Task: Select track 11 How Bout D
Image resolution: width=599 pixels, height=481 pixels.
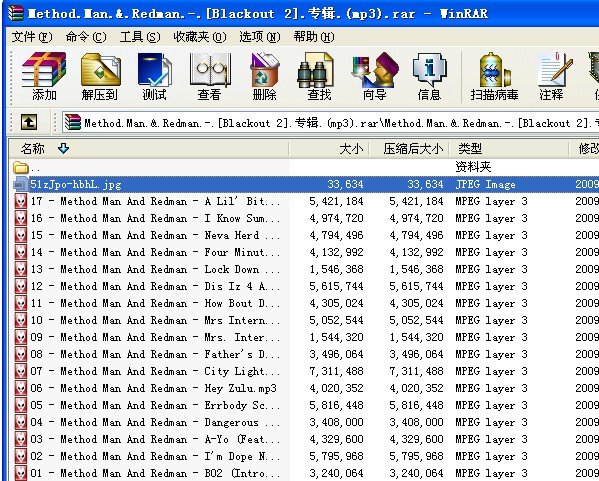Action: pyautogui.click(x=304, y=303)
